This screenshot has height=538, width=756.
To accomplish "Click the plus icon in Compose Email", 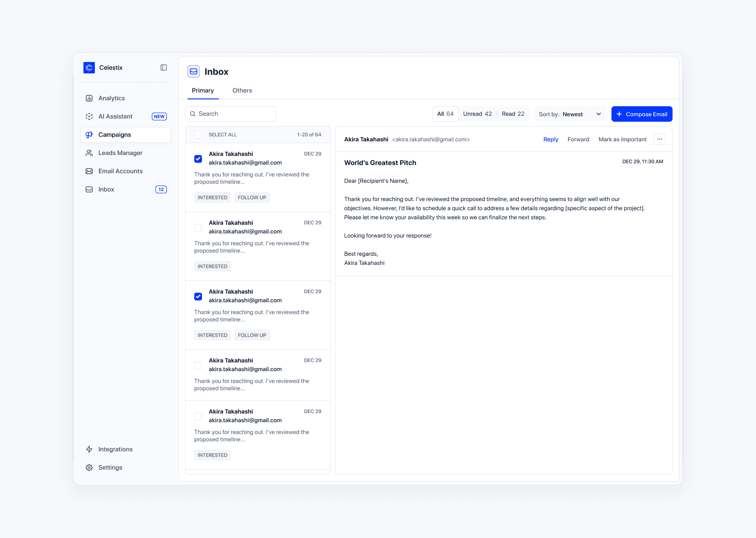I will pyautogui.click(x=619, y=114).
